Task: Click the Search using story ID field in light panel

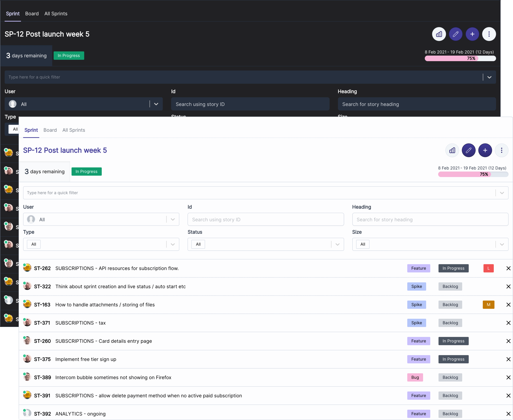Action: tap(265, 219)
